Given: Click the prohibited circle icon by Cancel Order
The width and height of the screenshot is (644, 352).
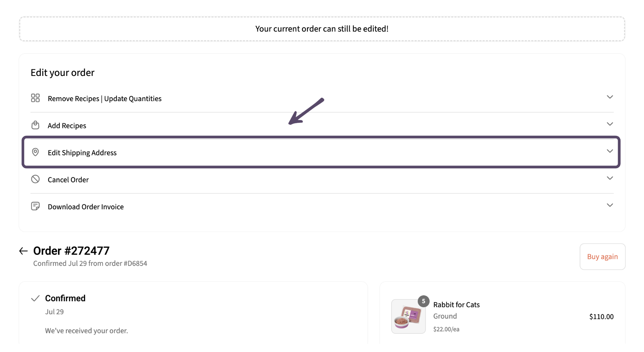Looking at the screenshot, I should 35,179.
